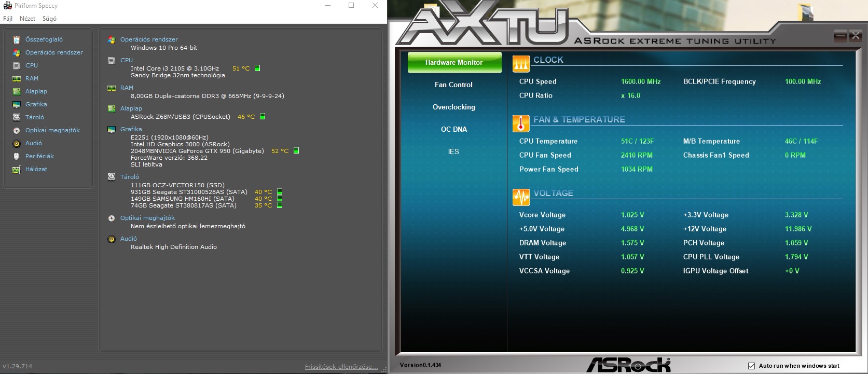The image size is (868, 374).
Task: Click the CPU temperature indicator next to 51 °C
Action: [257, 68]
